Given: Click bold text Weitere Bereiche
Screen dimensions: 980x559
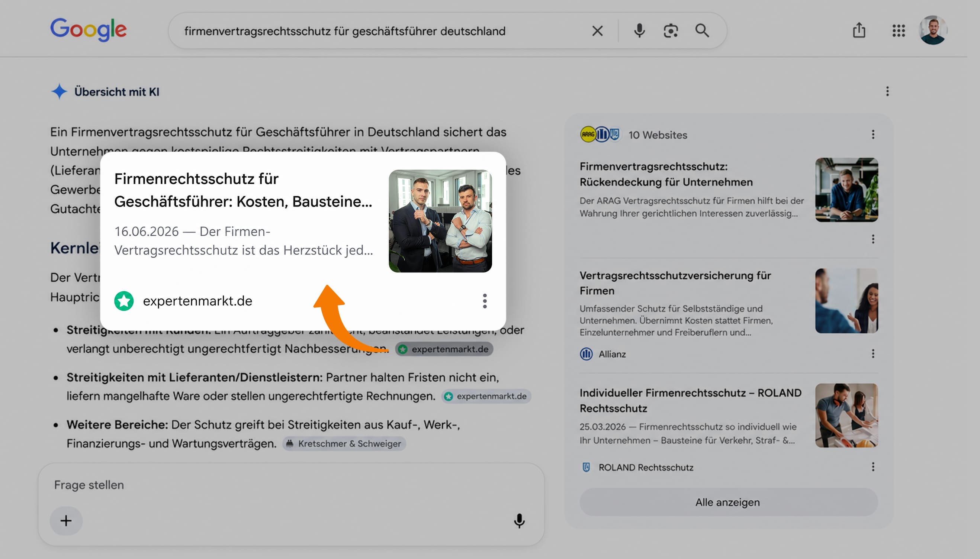Looking at the screenshot, I should click(117, 424).
